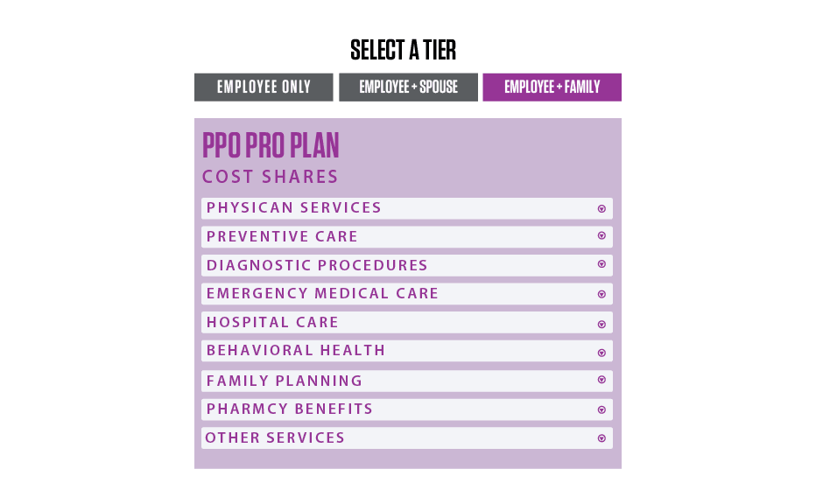This screenshot has width=816, height=504.
Task: Expand the Preventive Care section
Action: coord(407,236)
